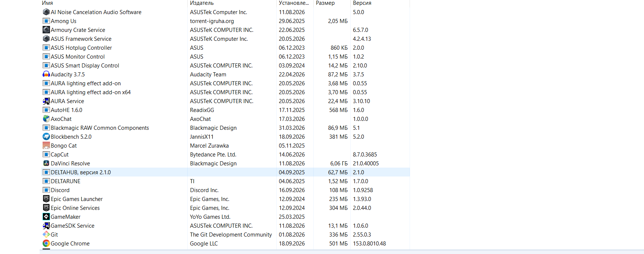Click the size value 2,05 МБ
This screenshot has height=254, width=644.
pos(338,21)
